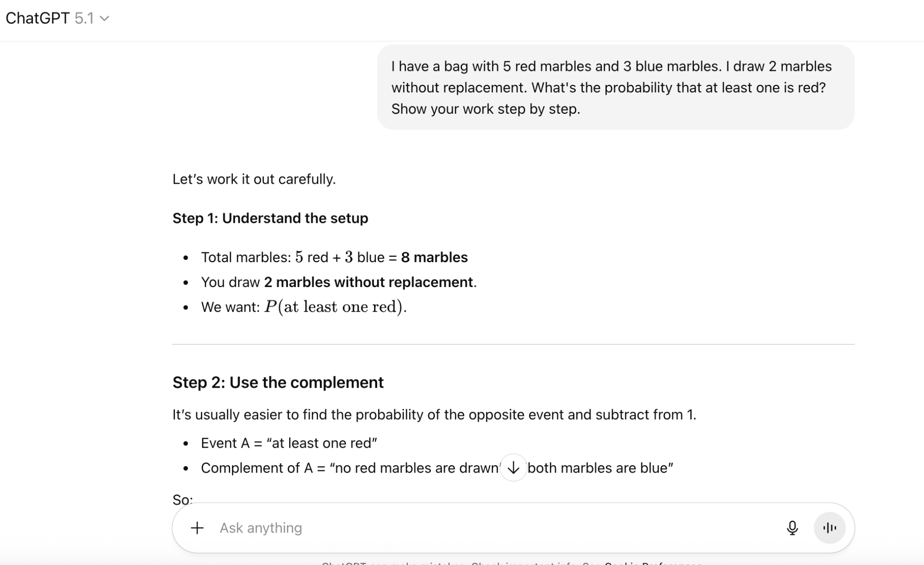Viewport: 924px width, 565px height.
Task: Launch voice mode with the waveform icon
Action: pyautogui.click(x=829, y=528)
